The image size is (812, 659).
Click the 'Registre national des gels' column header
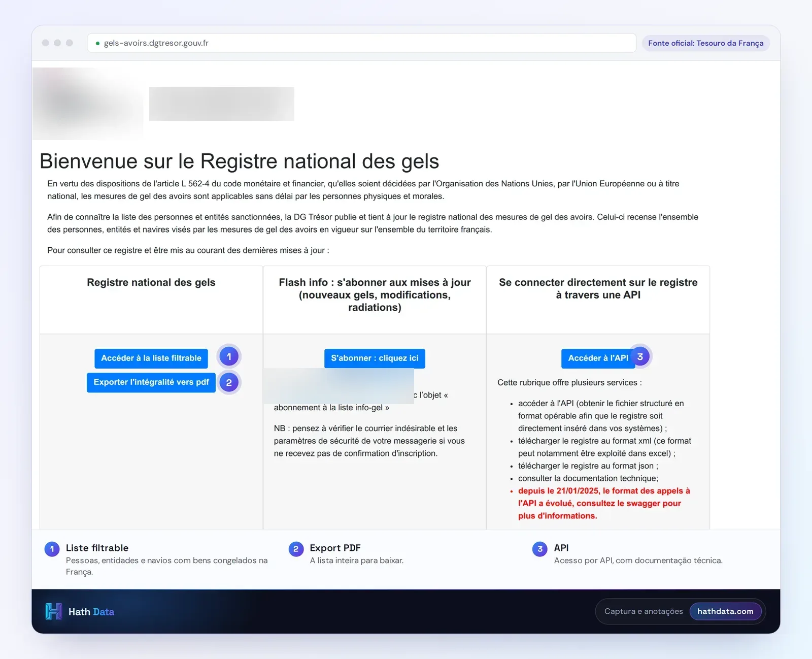tap(151, 282)
